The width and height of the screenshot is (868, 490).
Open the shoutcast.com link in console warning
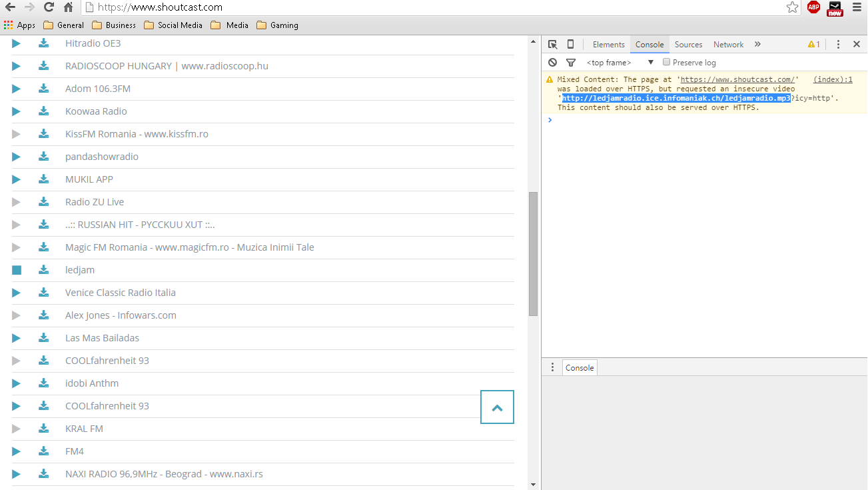click(737, 79)
